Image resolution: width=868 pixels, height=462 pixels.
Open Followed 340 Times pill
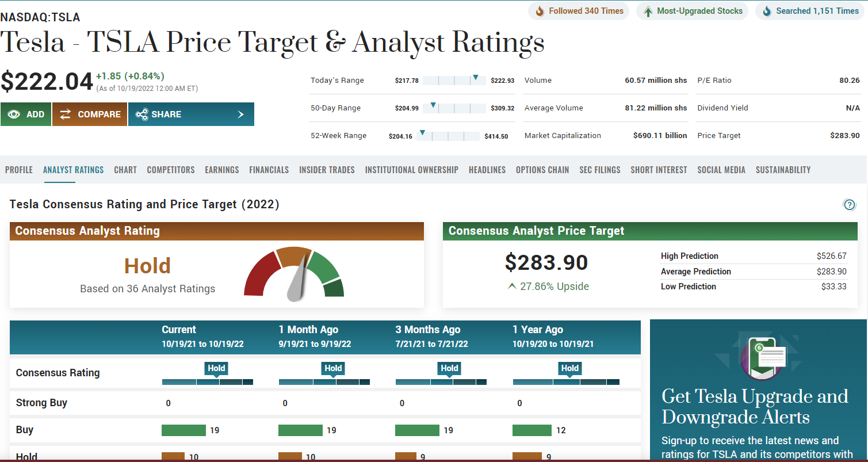(579, 11)
